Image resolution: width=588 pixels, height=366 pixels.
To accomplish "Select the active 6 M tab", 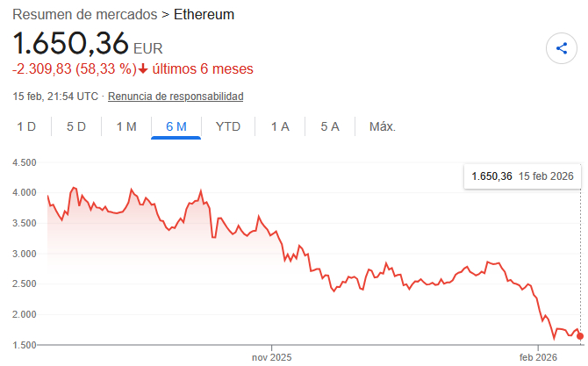I will (x=176, y=126).
